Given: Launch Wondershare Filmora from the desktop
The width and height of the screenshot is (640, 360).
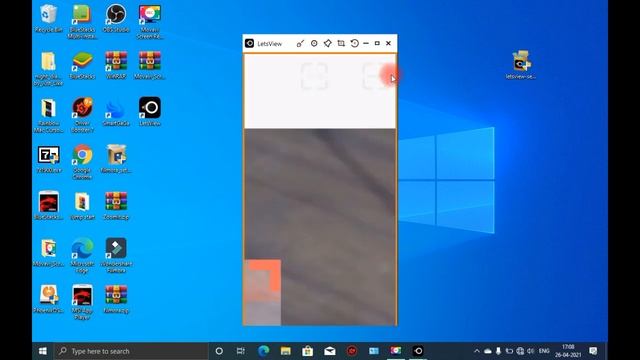Looking at the screenshot, I should [116, 256].
